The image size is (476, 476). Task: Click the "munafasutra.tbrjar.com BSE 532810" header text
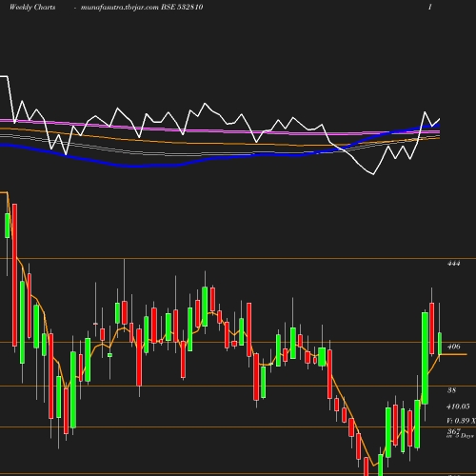click(x=142, y=7)
